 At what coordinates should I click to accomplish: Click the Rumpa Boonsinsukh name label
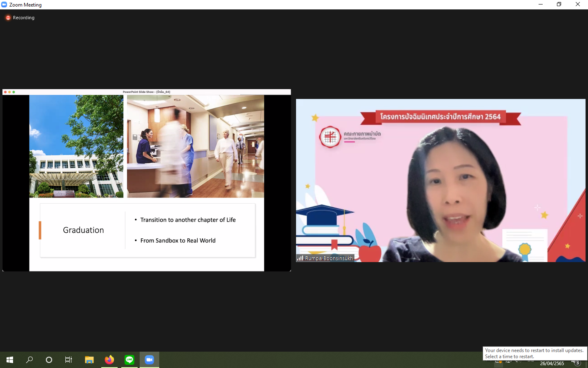tap(328, 258)
